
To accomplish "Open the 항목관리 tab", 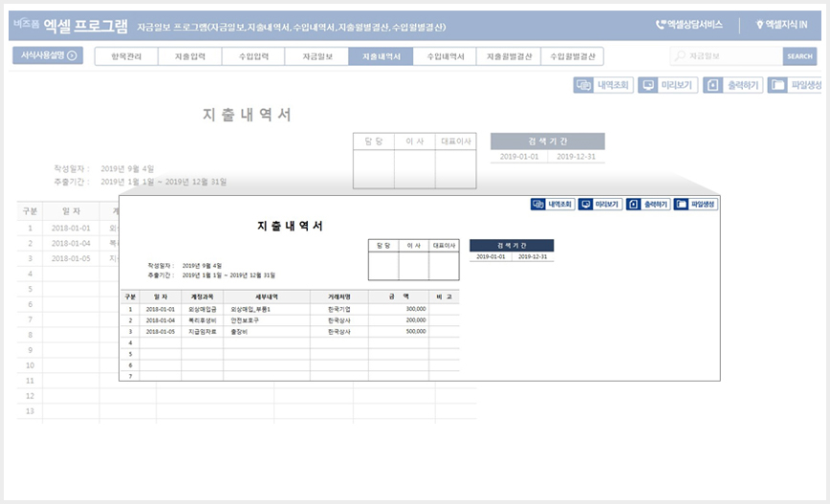I will point(126,56).
